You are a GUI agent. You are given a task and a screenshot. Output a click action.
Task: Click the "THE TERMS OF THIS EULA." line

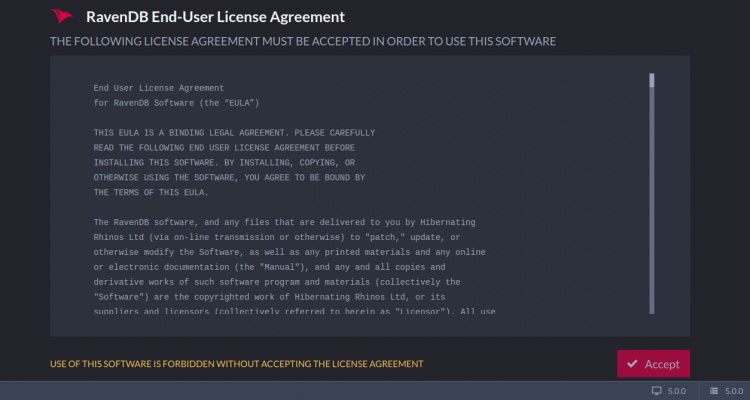[x=151, y=192]
